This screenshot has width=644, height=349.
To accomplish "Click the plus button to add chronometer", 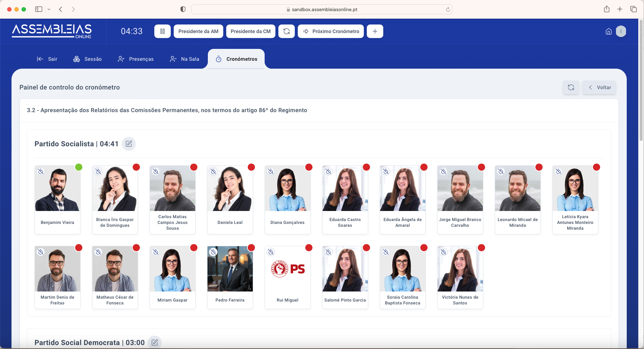I will click(x=375, y=31).
